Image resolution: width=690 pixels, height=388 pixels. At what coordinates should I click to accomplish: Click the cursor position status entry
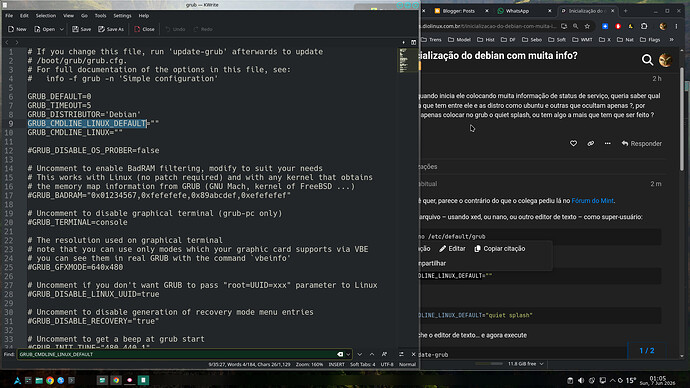point(250,364)
